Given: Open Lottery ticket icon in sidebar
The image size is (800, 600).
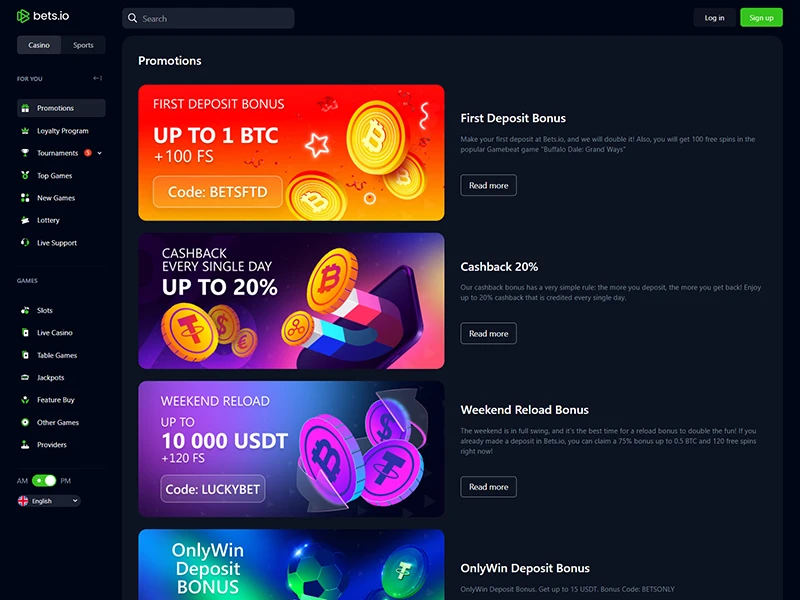Looking at the screenshot, I should coord(25,220).
